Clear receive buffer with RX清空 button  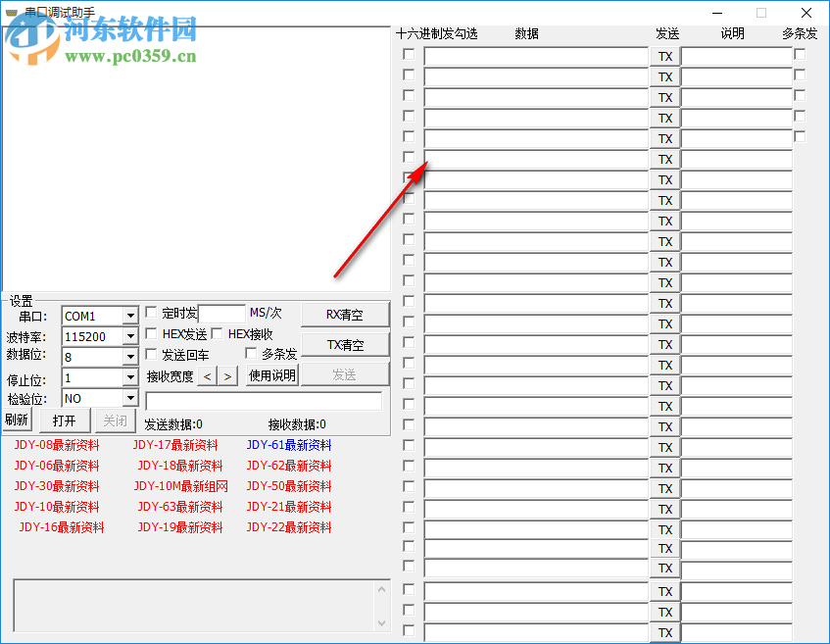click(345, 314)
